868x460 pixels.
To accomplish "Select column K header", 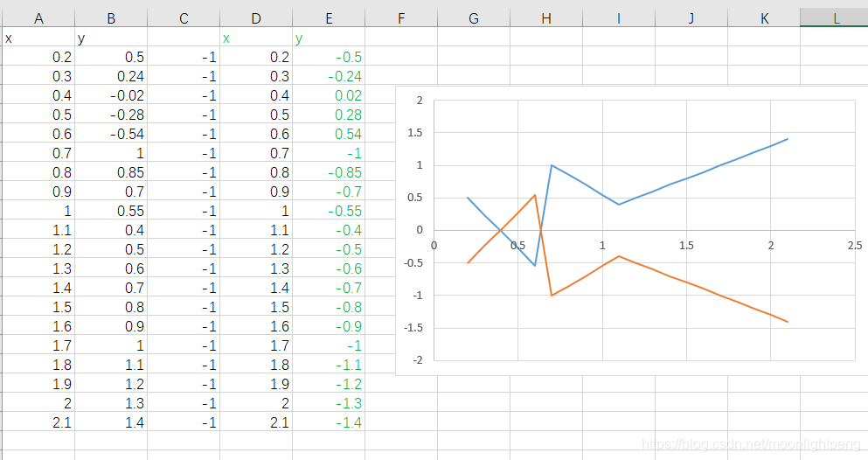I will 764,18.
